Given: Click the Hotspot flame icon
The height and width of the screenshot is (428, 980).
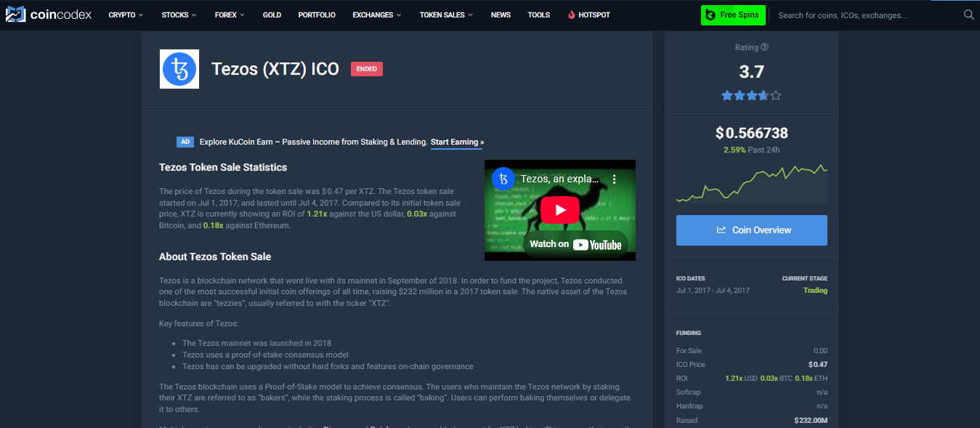Looking at the screenshot, I should pos(572,15).
